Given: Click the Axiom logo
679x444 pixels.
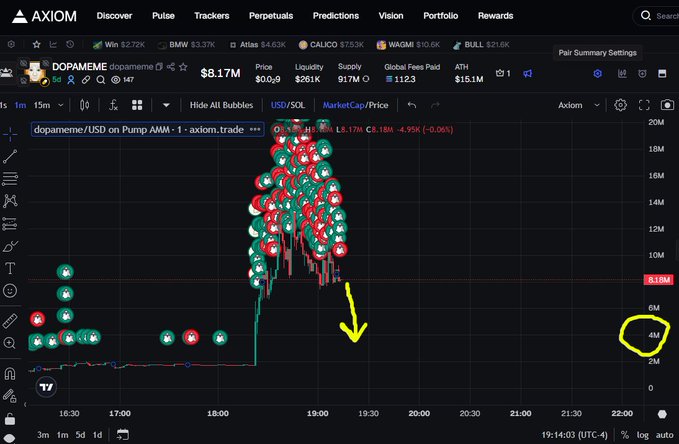Looking at the screenshot, I should tap(44, 16).
